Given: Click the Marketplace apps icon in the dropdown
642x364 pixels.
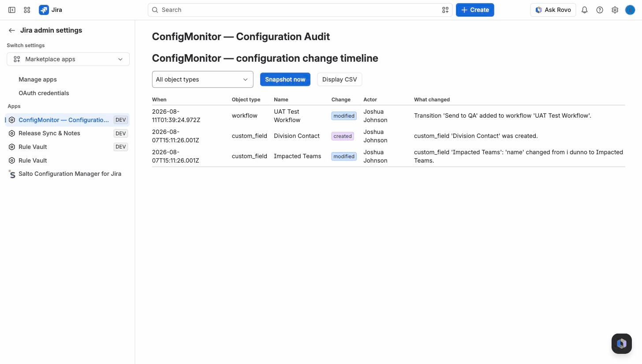Looking at the screenshot, I should (x=17, y=59).
